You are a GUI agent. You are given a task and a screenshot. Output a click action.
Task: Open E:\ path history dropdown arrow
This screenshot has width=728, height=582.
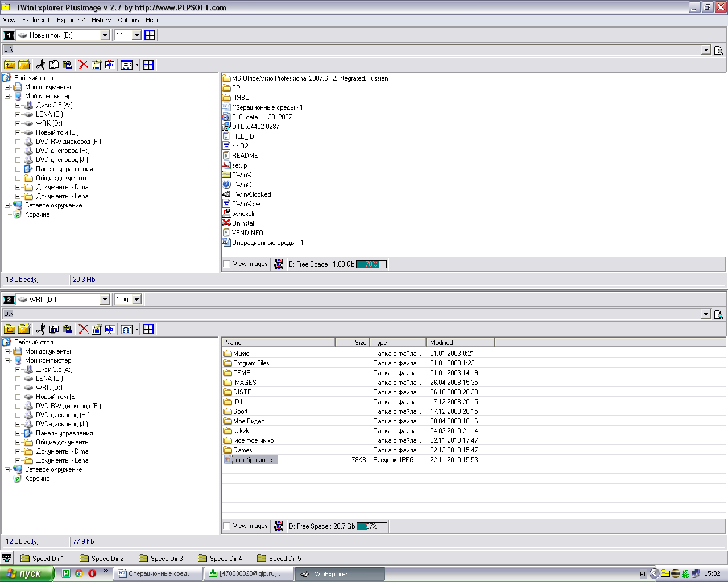706,50
